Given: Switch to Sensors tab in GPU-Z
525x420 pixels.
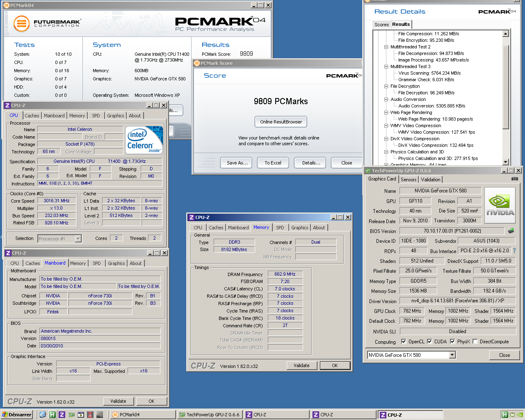Looking at the screenshot, I should (x=409, y=180).
